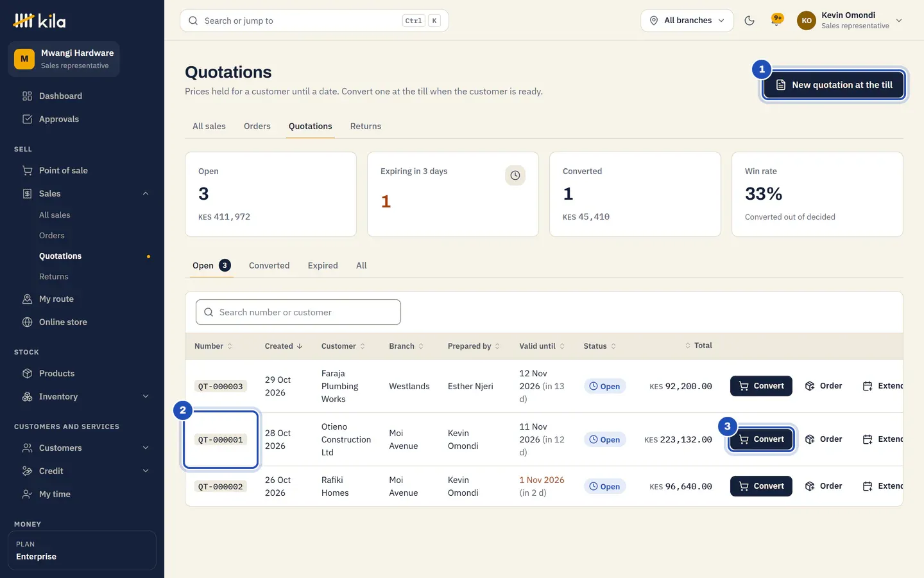Create order from QT-000003
924x578 pixels.
[x=824, y=386]
